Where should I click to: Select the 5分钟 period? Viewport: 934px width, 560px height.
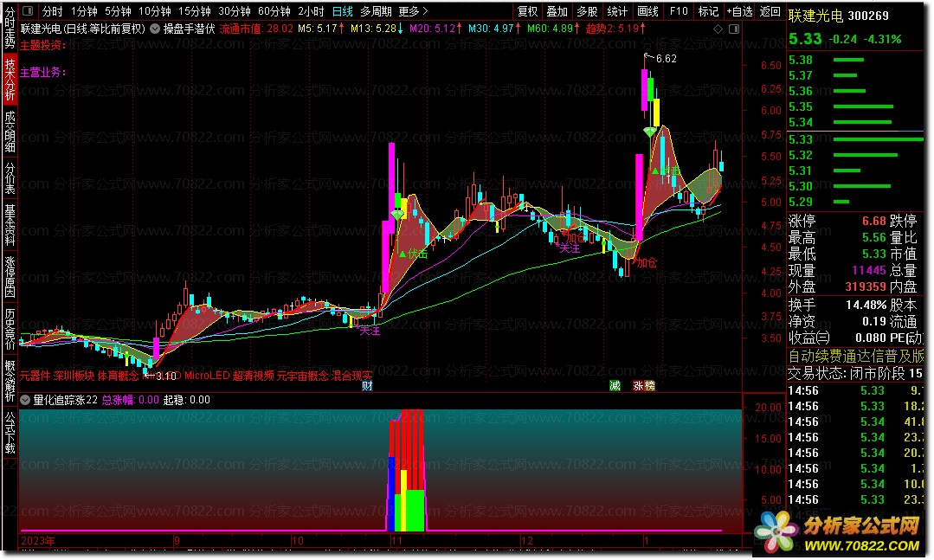point(118,11)
